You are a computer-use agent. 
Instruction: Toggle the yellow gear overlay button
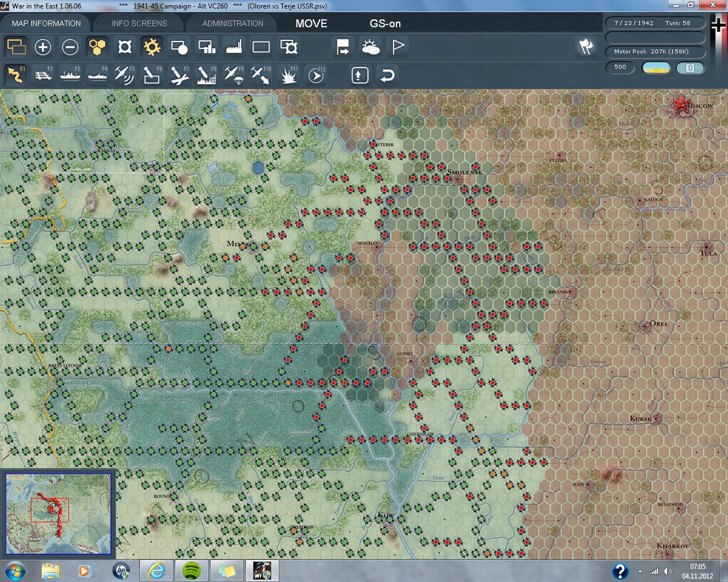coord(152,47)
